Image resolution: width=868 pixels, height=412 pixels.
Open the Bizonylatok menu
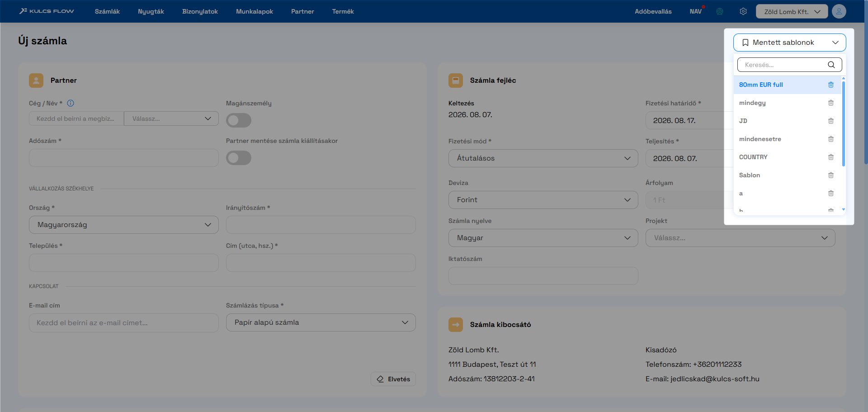coord(200,11)
